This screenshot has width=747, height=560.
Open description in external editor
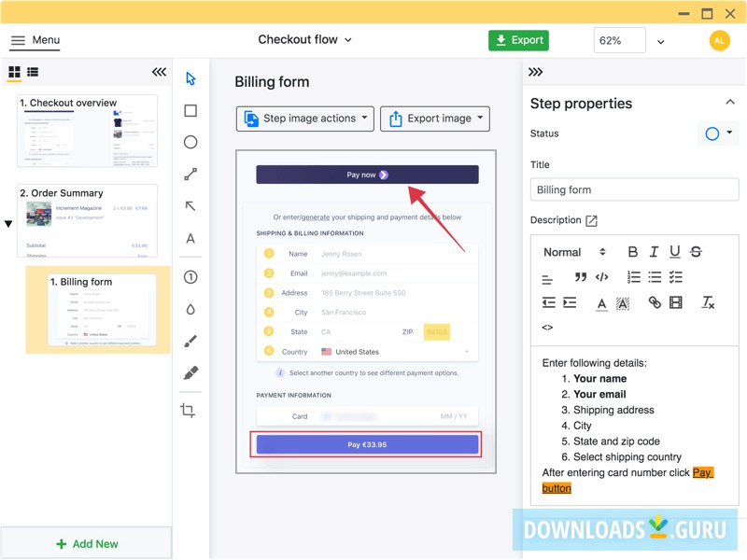point(591,220)
